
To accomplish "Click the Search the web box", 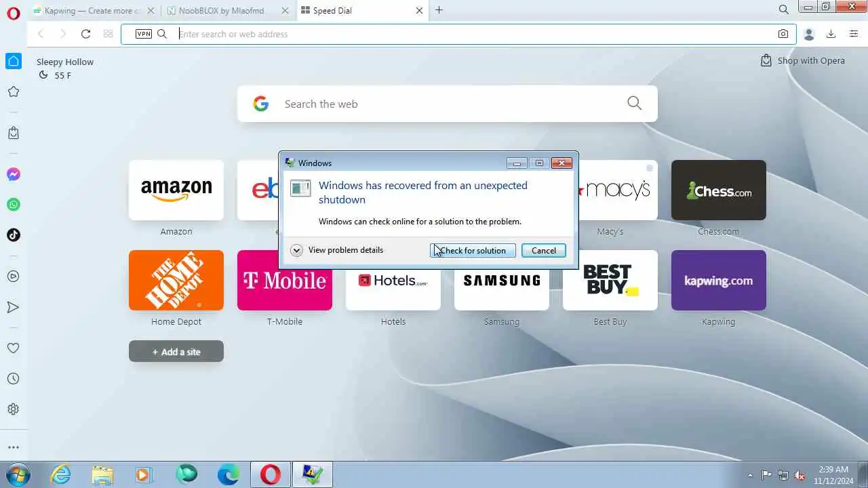I will click(448, 104).
